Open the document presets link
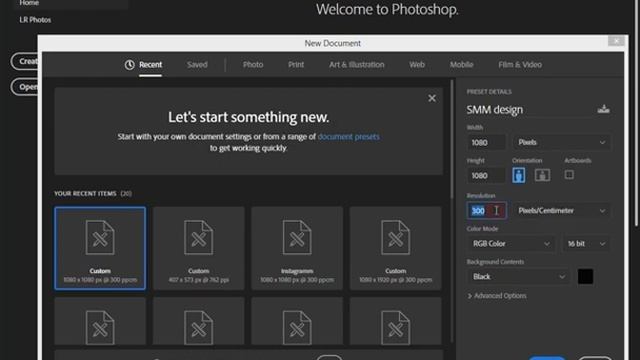 point(349,137)
